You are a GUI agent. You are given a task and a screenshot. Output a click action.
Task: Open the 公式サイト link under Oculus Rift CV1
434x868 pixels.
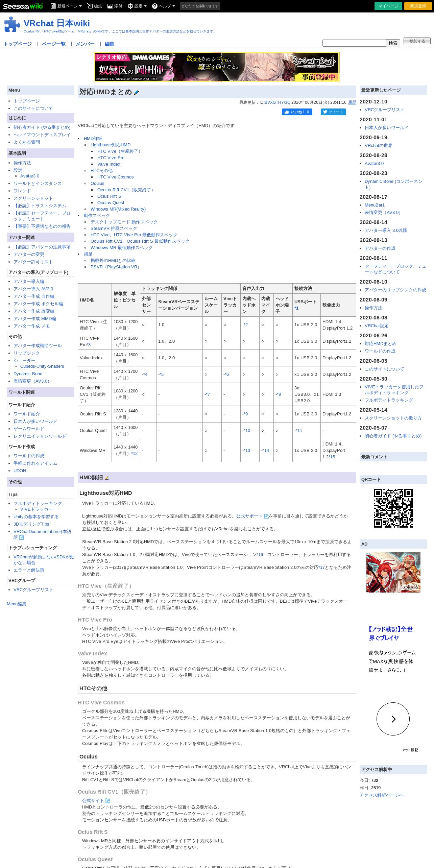tap(93, 801)
